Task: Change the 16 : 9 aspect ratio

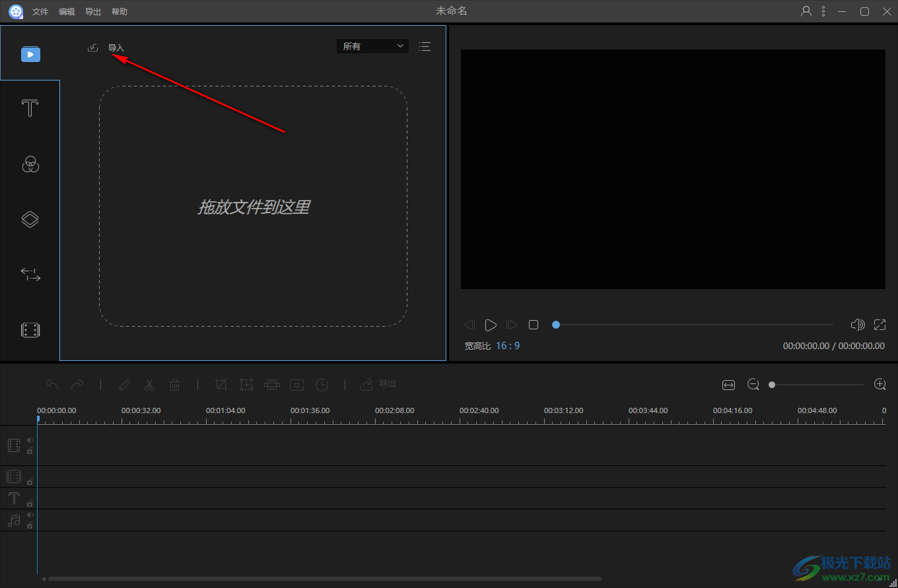Action: [x=508, y=346]
